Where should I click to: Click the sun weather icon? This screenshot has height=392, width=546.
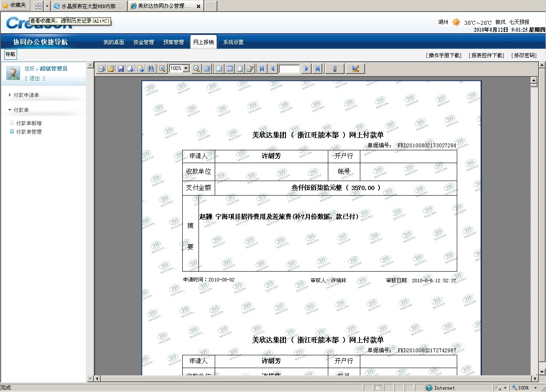(x=456, y=22)
